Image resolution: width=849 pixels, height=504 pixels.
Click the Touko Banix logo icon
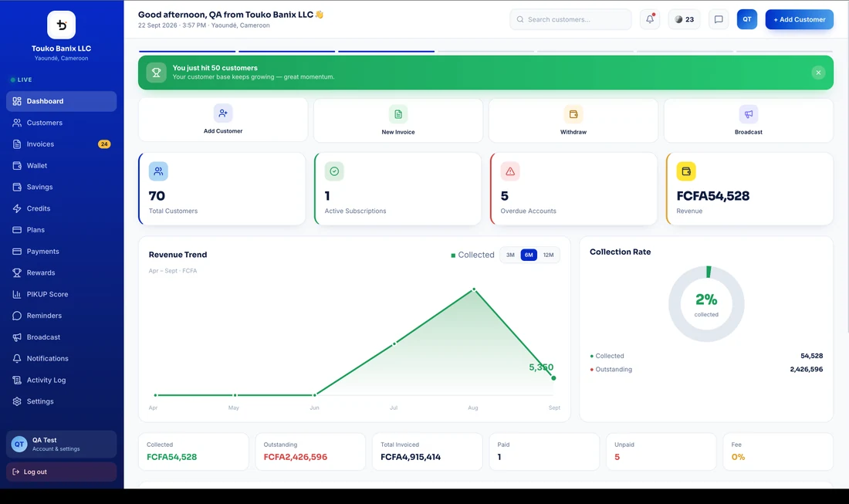point(61,25)
